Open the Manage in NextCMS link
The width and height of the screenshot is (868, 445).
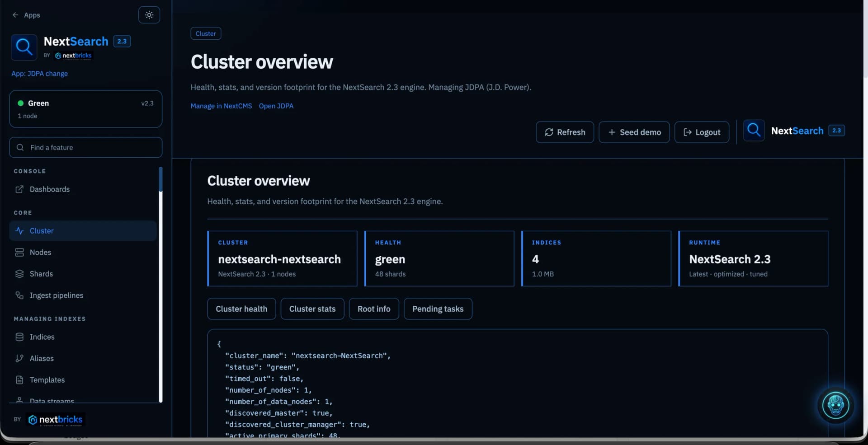(x=221, y=106)
